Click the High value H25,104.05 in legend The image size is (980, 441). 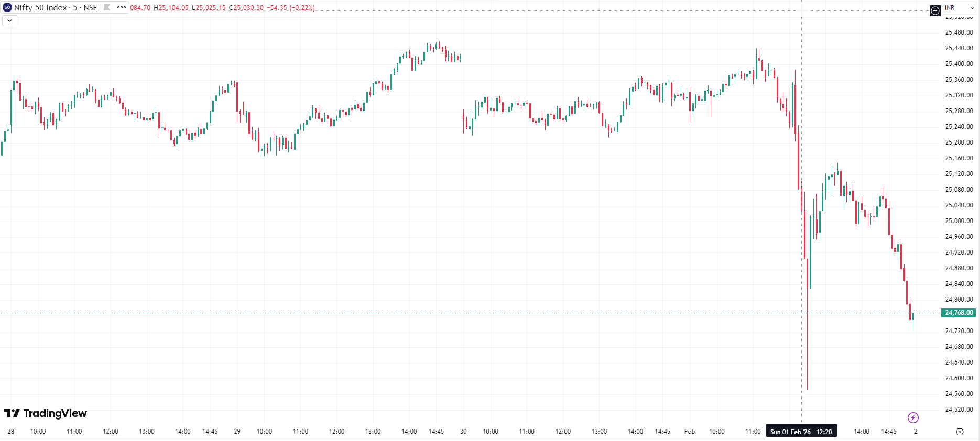click(x=171, y=8)
